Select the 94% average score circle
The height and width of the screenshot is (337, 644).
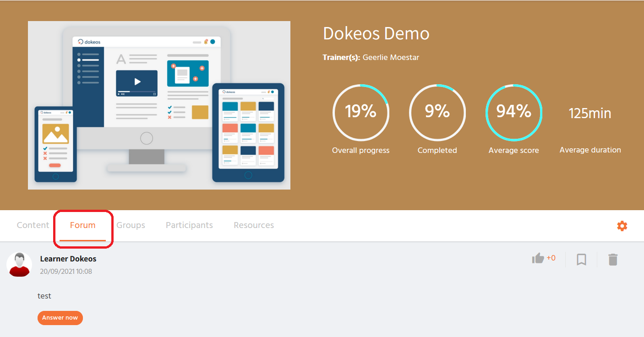[x=513, y=112]
